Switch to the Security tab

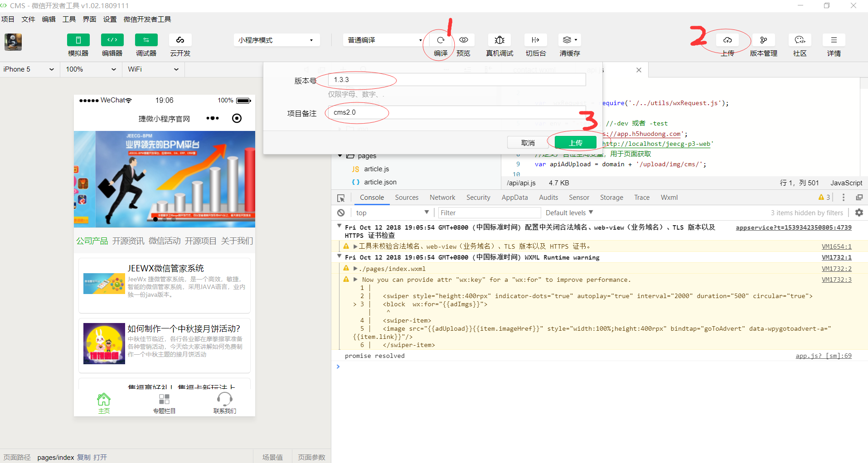pos(478,198)
